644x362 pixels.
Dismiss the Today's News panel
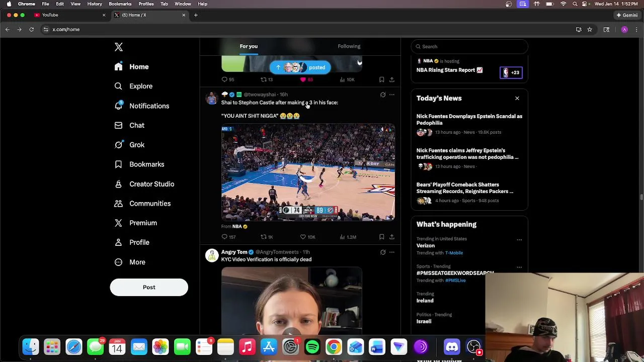(x=517, y=99)
